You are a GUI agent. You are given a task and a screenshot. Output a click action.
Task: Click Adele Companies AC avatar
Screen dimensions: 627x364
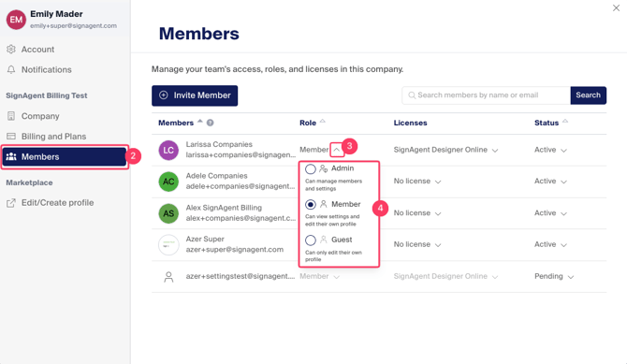[x=168, y=182]
